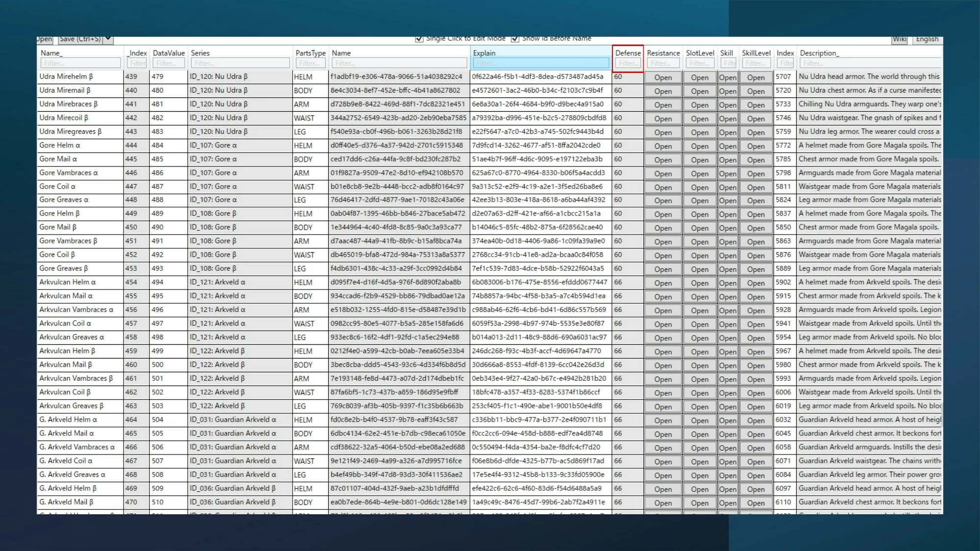This screenshot has height=551, width=980.
Task: Select the Defense cell of Udra Mirehelm β
Action: 627,77
